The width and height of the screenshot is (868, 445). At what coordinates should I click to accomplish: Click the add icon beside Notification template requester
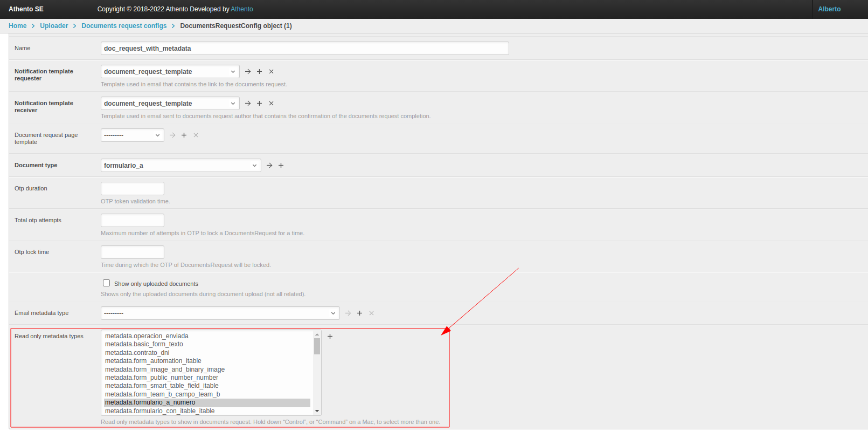[259, 72]
